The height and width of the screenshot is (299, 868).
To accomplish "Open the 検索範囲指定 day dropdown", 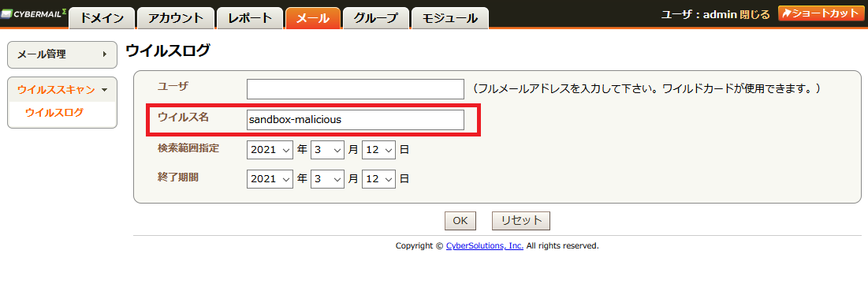I will coord(378,150).
